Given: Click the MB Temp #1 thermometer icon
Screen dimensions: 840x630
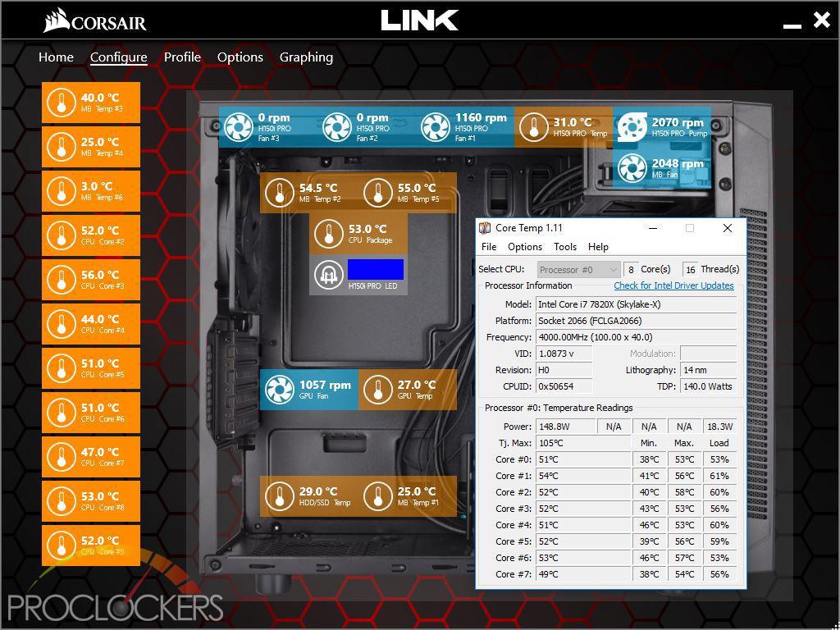Looking at the screenshot, I should coord(377,496).
